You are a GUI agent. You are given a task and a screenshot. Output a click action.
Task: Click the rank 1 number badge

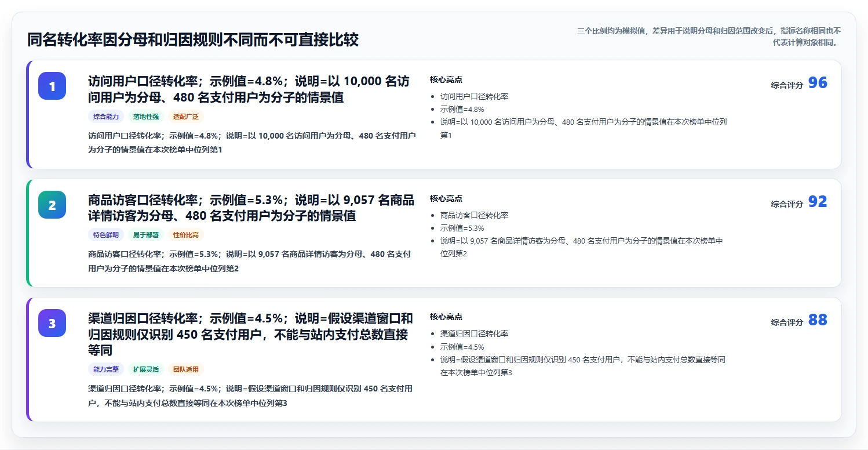pos(52,86)
